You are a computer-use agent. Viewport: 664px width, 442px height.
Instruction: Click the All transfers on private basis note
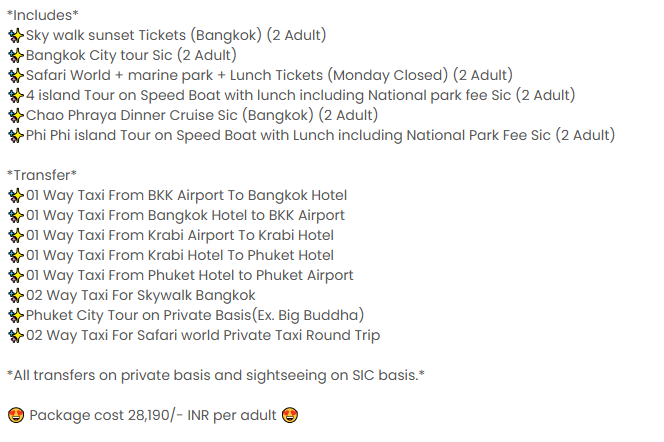(x=216, y=375)
